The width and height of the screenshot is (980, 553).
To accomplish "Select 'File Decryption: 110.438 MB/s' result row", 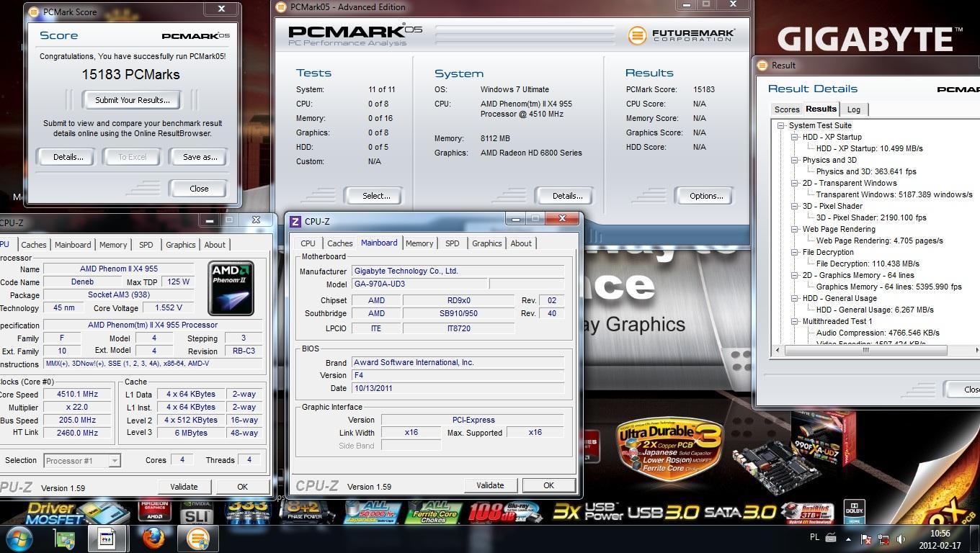I will [x=868, y=264].
